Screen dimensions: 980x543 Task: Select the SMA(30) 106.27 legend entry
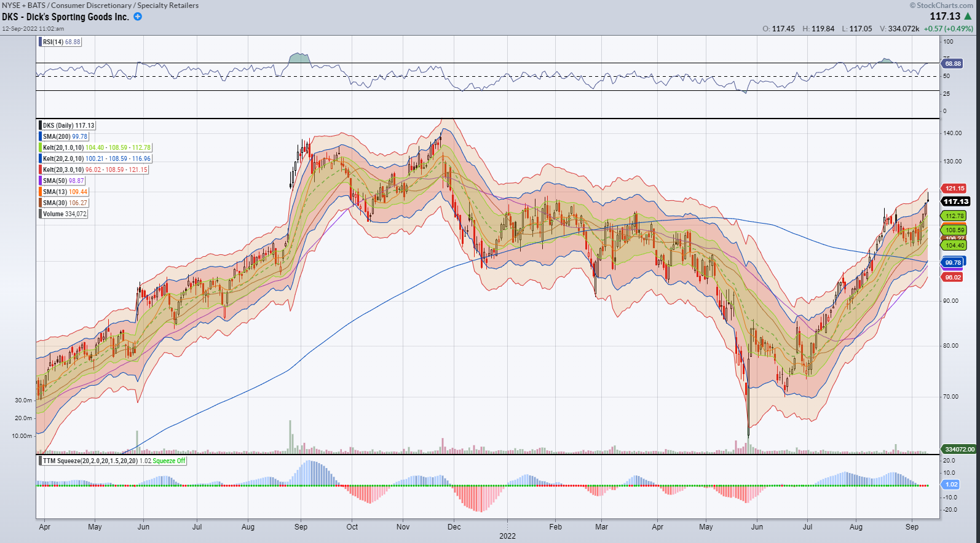(65, 203)
